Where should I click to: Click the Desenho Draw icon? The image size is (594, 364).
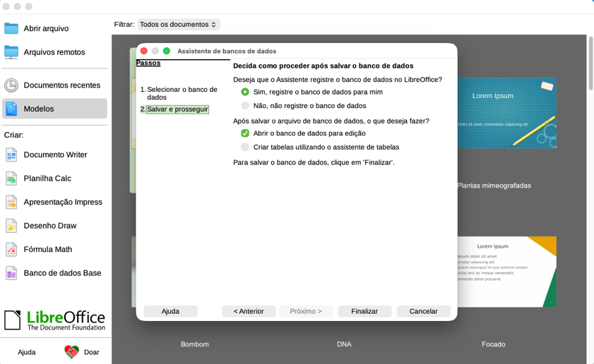pyautogui.click(x=11, y=226)
